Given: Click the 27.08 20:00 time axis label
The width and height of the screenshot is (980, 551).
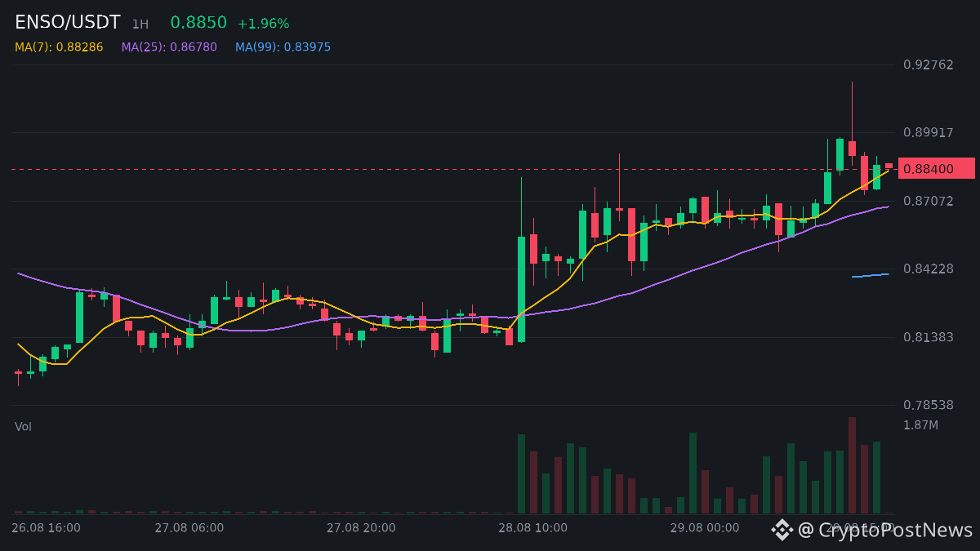Looking at the screenshot, I should coord(361,528).
